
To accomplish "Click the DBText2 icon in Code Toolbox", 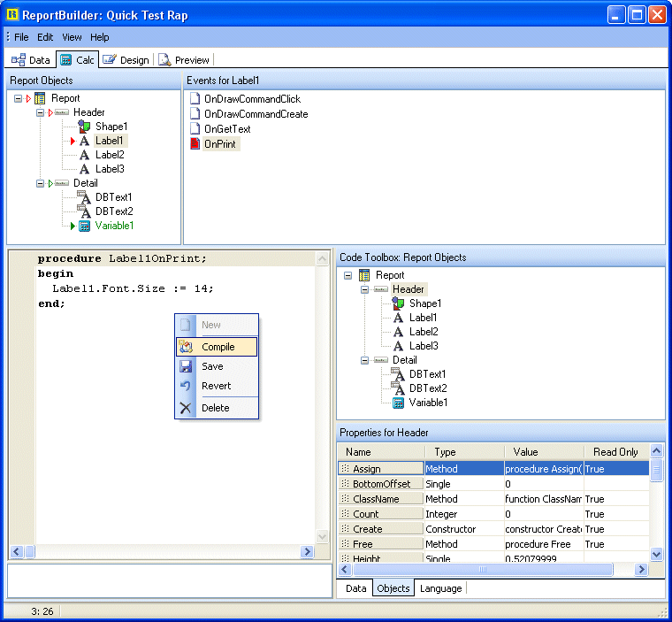I will pyautogui.click(x=398, y=388).
